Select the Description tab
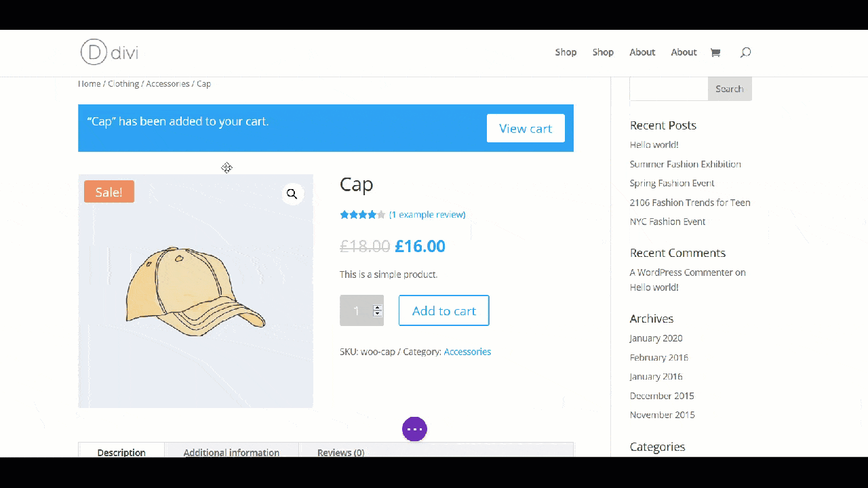Image resolution: width=868 pixels, height=488 pixels. click(121, 452)
